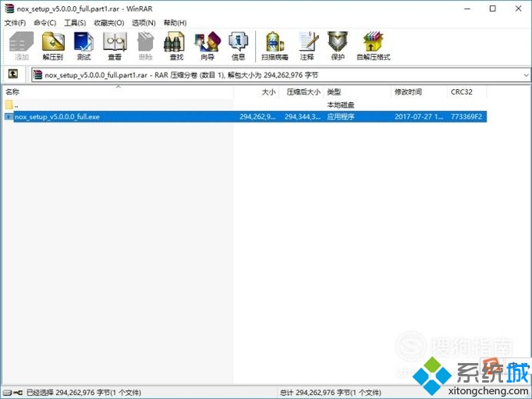Click the exe file icon in list

tap(9, 117)
